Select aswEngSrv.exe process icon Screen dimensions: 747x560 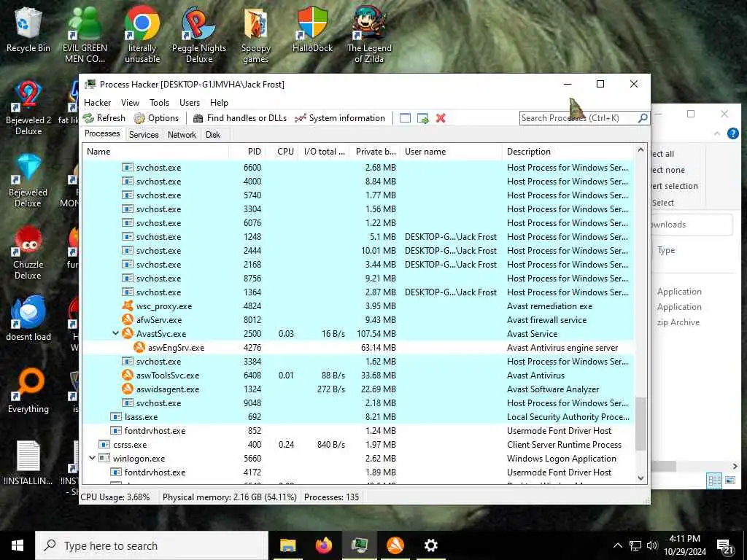click(x=139, y=348)
